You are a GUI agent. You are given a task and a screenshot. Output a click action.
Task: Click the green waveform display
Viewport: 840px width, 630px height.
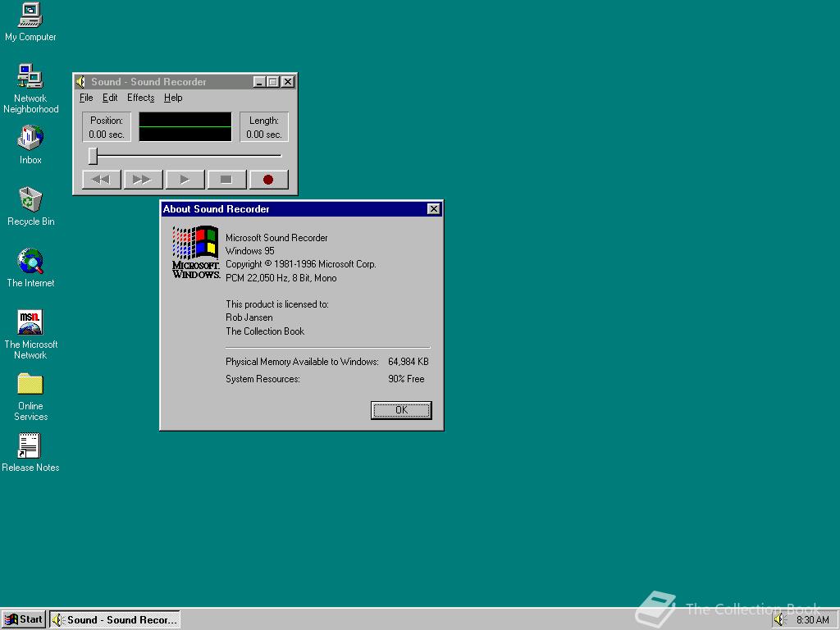(185, 127)
